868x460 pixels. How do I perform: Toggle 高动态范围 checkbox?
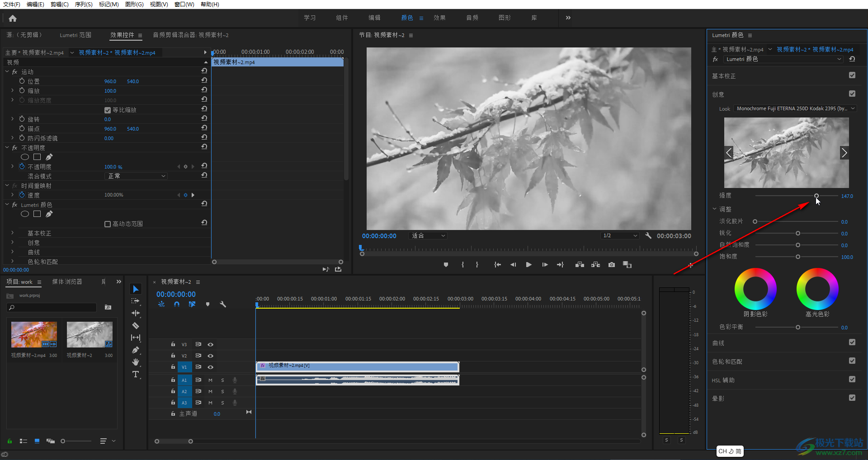[108, 224]
